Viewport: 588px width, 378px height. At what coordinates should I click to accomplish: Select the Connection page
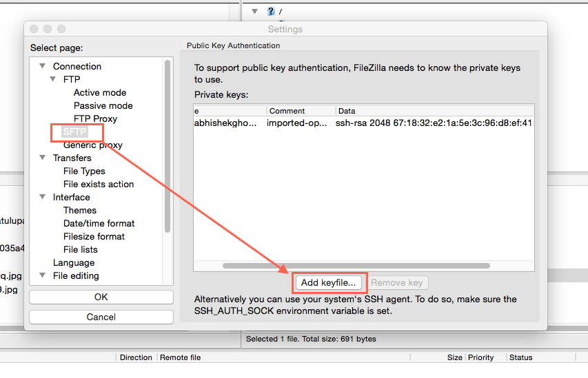pyautogui.click(x=77, y=66)
